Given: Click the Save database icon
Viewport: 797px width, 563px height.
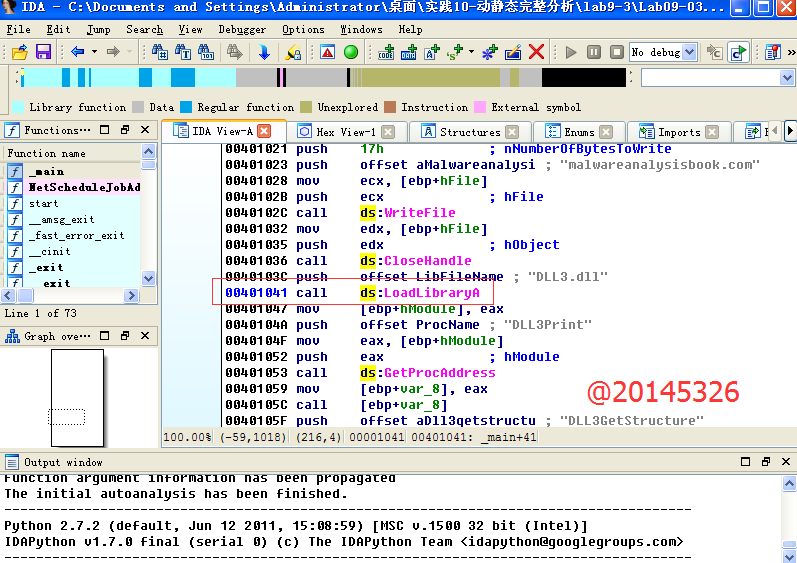Looking at the screenshot, I should [x=43, y=52].
